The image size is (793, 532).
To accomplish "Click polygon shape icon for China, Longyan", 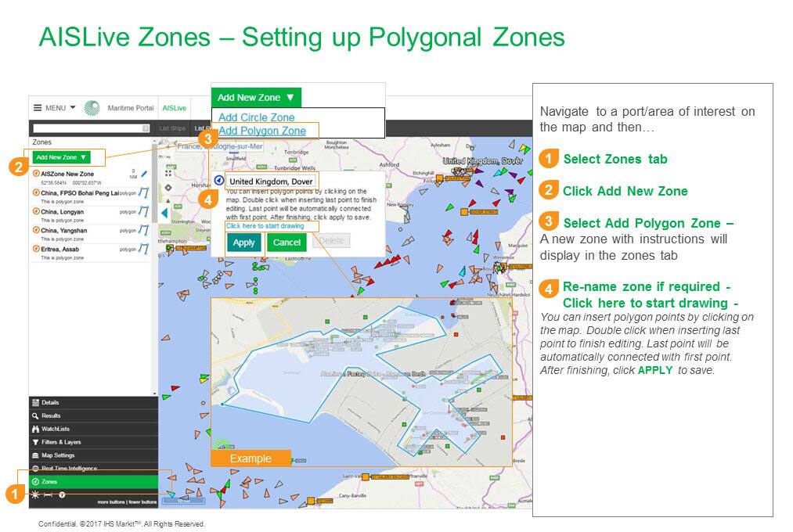I will coord(144,211).
